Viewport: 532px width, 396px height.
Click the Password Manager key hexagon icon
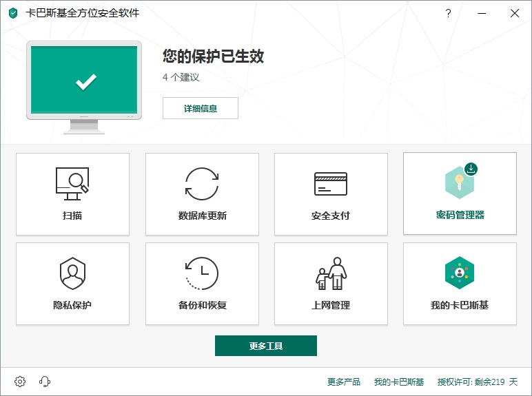click(x=460, y=183)
